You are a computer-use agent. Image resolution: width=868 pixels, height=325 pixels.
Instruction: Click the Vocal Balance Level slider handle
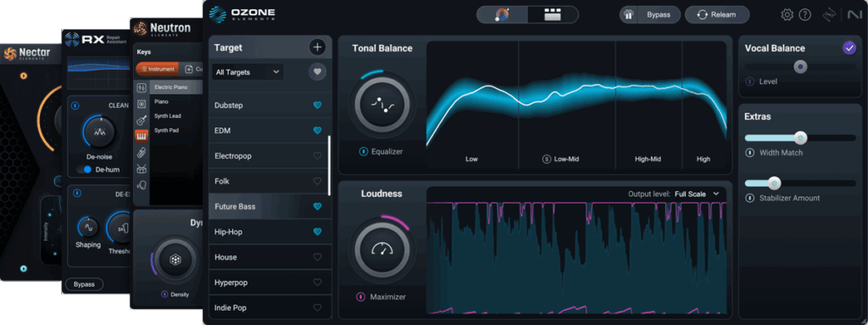pyautogui.click(x=800, y=66)
